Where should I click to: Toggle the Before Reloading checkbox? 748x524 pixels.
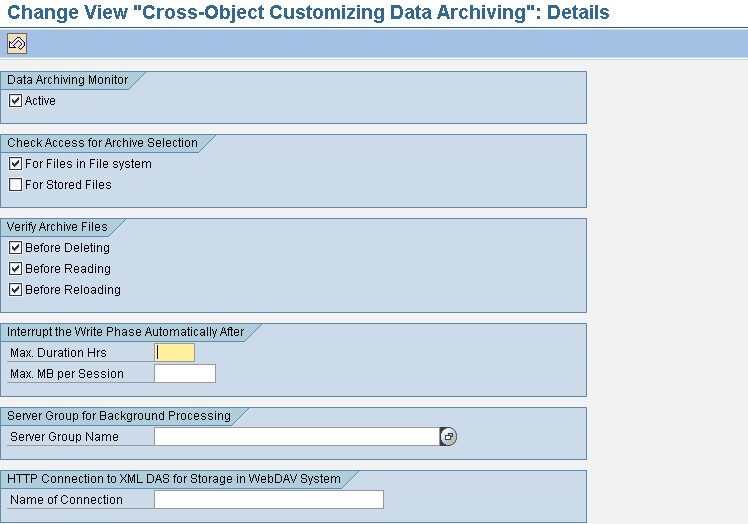(x=15, y=290)
